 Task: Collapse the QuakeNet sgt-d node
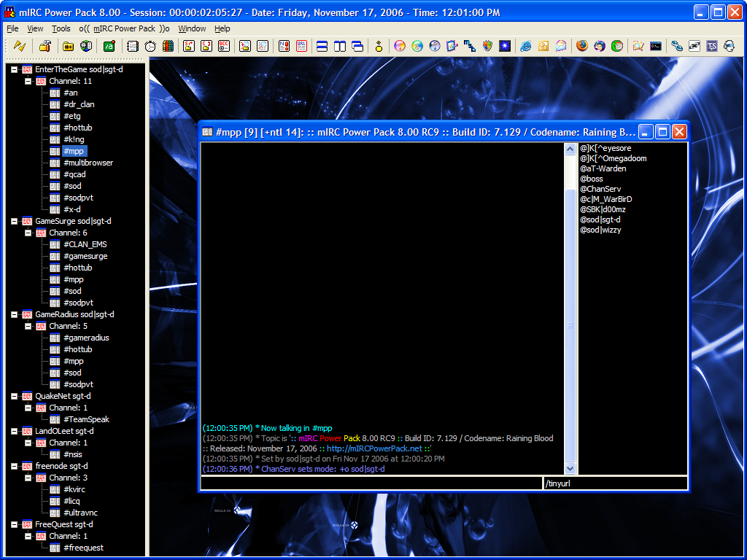tap(15, 396)
